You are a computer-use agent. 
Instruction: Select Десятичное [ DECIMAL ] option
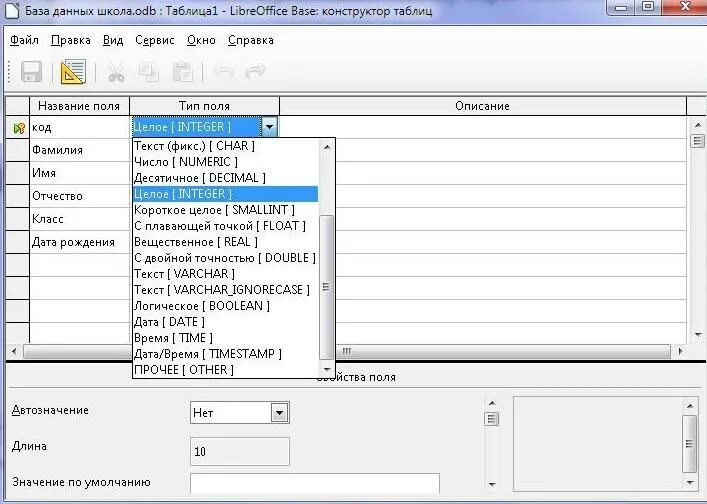tap(225, 178)
